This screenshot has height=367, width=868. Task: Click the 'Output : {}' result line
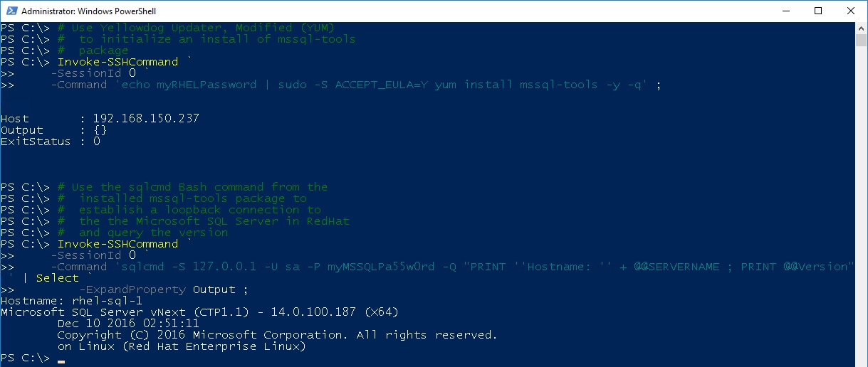point(54,130)
